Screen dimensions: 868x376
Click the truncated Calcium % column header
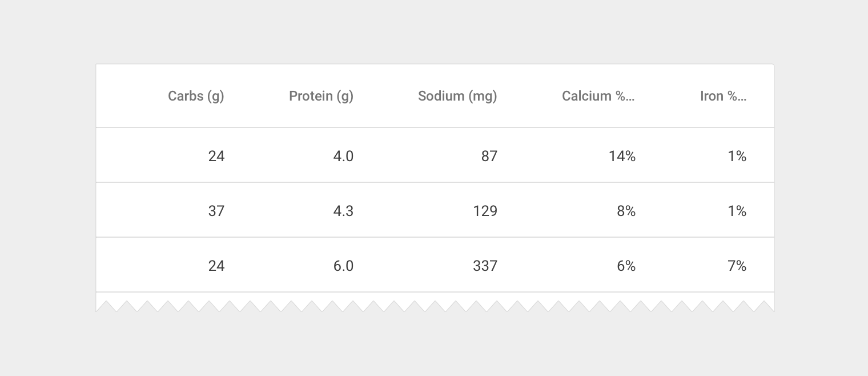click(598, 96)
